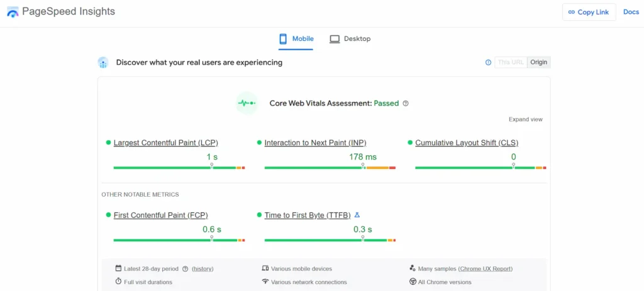Image resolution: width=644 pixels, height=291 pixels.
Task: Click the green Passed assessment text
Action: [387, 104]
